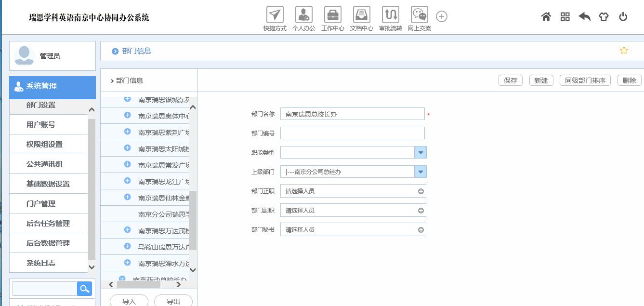Expand the 南京瑞思万达茂 tree node
This screenshot has height=306, width=644.
tap(127, 230)
